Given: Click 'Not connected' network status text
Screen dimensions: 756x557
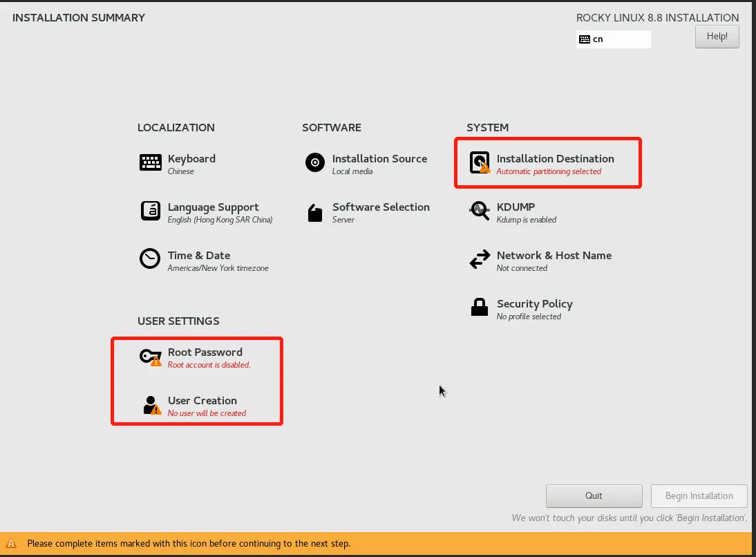Looking at the screenshot, I should coord(522,268).
